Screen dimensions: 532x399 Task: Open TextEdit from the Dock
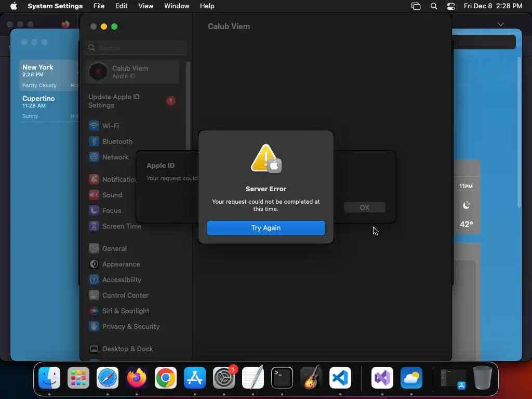click(253, 378)
